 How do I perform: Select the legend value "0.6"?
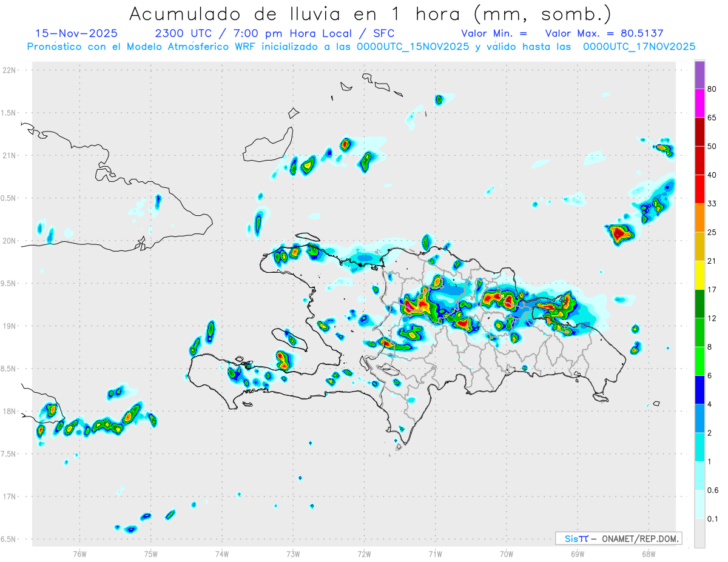(713, 490)
